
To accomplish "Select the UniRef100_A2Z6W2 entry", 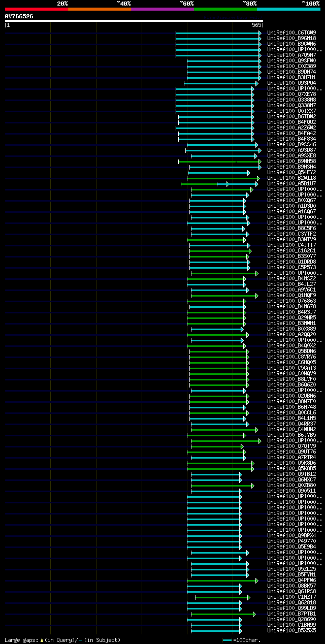I will [x=291, y=127].
